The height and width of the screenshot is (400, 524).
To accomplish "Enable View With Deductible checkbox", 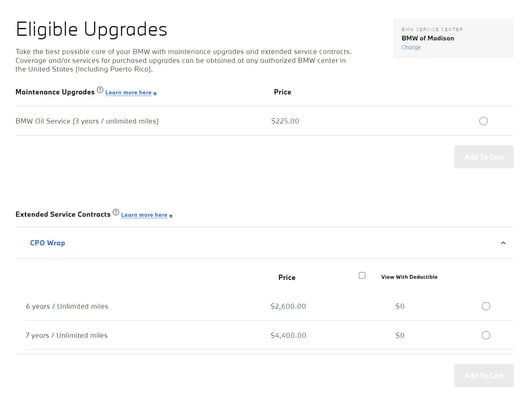I will pyautogui.click(x=362, y=275).
